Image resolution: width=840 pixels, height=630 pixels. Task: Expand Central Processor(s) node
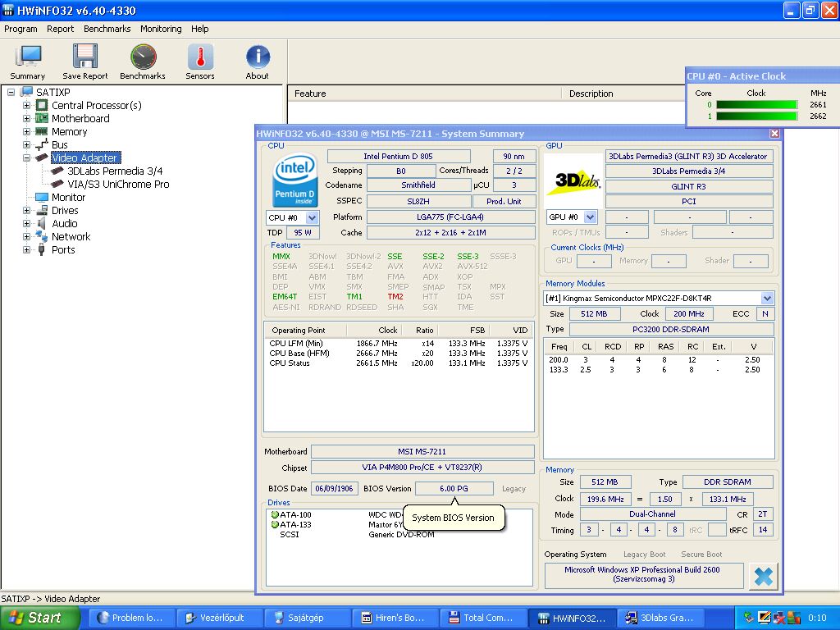(26, 106)
